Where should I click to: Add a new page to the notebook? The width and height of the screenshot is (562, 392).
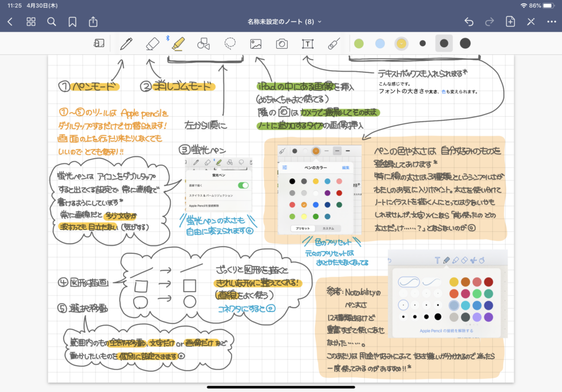click(510, 22)
